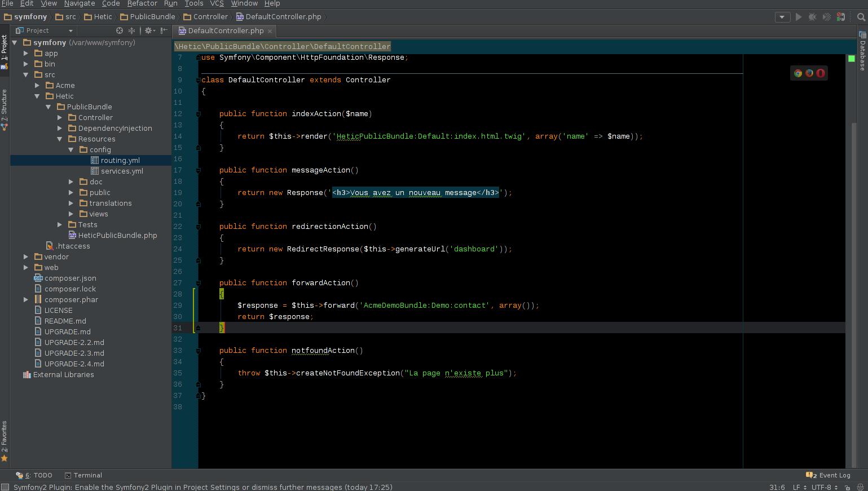Viewport: 868px width, 491px height.
Task: Open the Structure side tool tab
Action: 5,110
